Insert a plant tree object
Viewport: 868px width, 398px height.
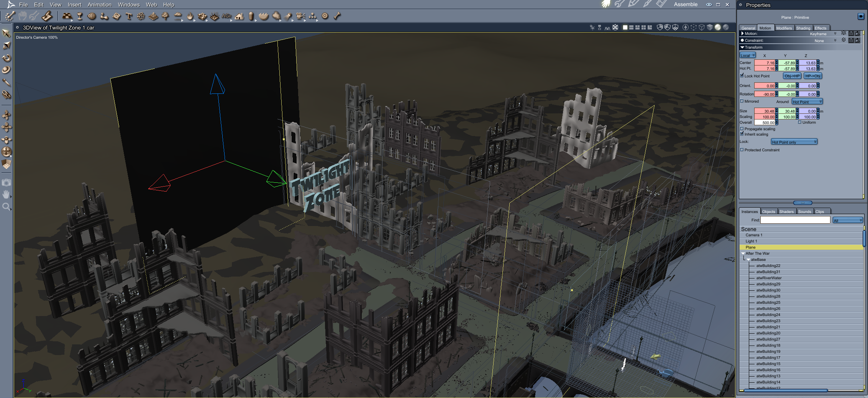point(166,16)
